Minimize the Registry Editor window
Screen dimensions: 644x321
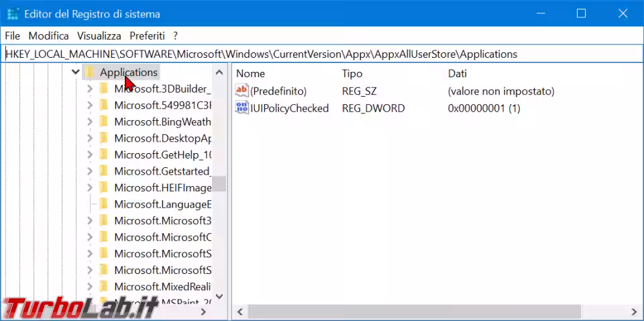point(540,13)
